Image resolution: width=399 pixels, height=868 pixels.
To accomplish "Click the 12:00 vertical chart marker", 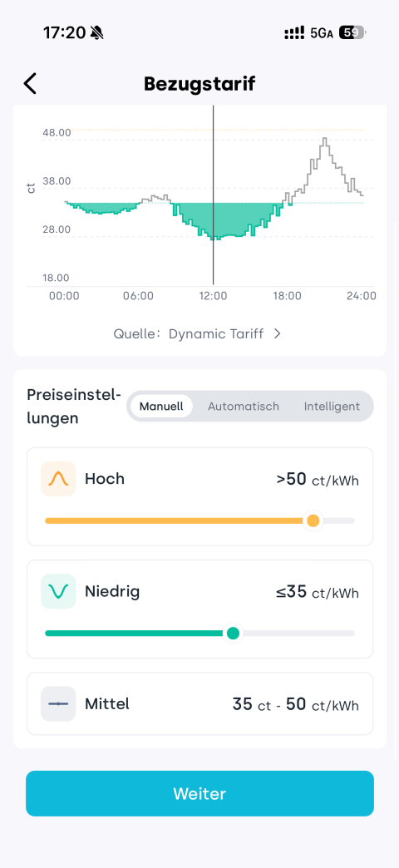I will tap(213, 195).
